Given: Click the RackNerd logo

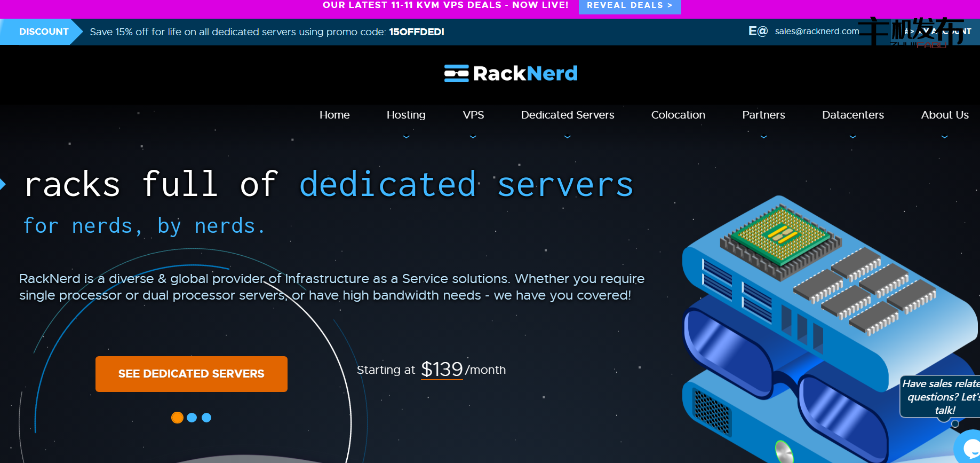Looking at the screenshot, I should [x=511, y=73].
